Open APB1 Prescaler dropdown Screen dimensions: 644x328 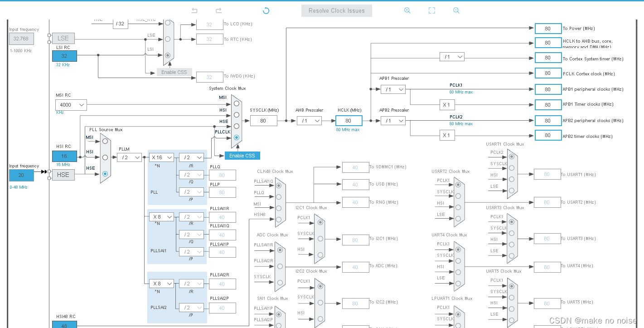tap(393, 89)
